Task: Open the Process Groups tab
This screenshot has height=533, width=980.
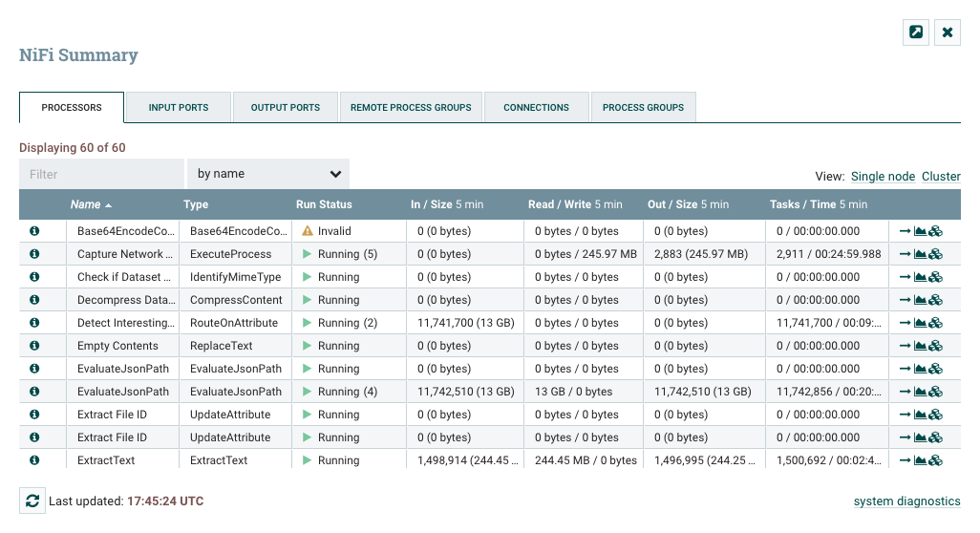Action: tap(643, 108)
